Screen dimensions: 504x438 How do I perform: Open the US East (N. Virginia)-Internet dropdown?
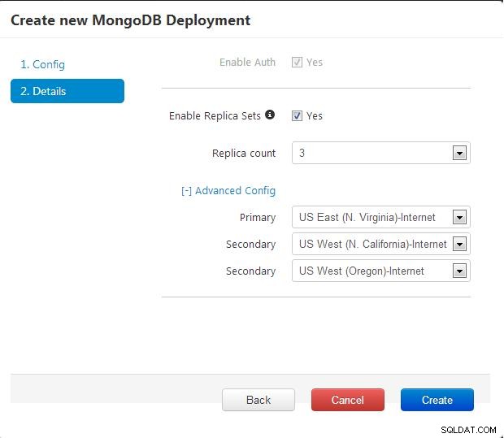pos(381,217)
